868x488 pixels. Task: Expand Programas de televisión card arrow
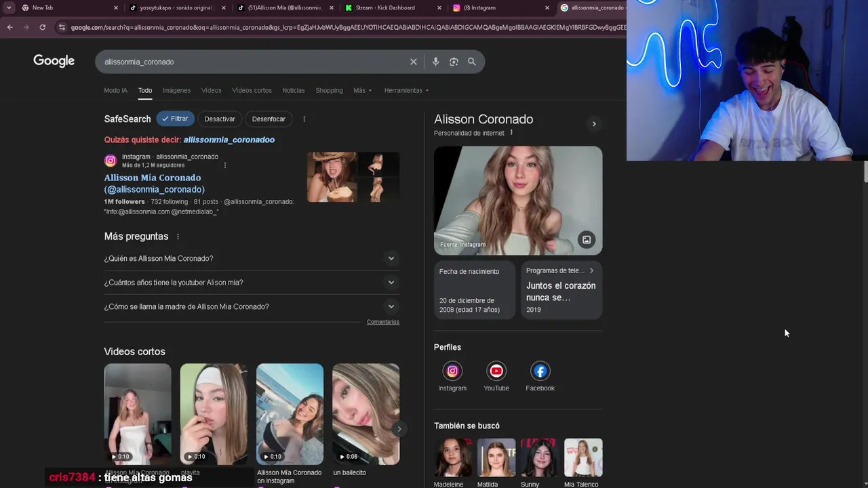[591, 270]
